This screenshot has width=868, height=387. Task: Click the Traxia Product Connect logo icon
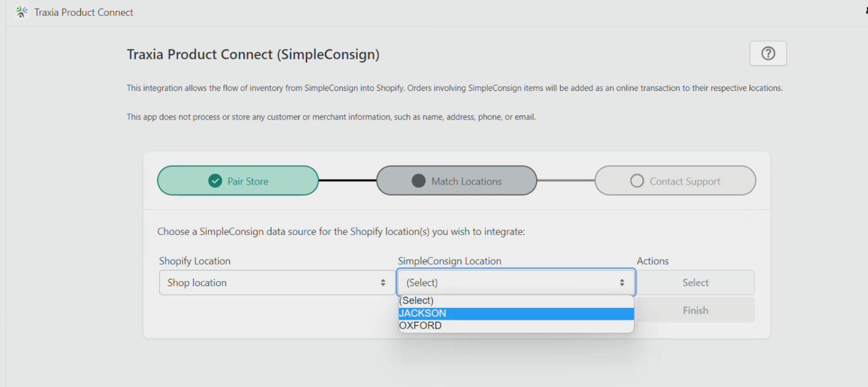(x=22, y=12)
